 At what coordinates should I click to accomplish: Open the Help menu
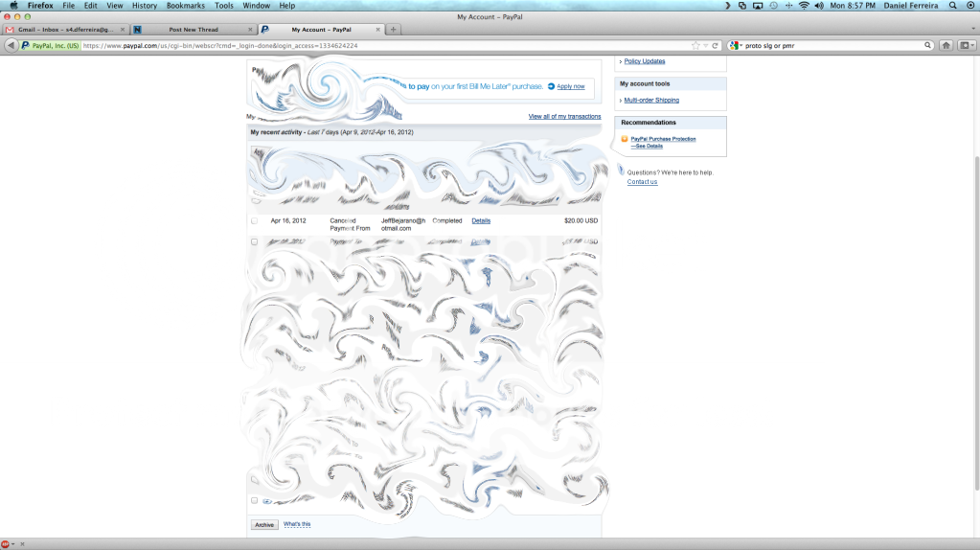pos(286,6)
